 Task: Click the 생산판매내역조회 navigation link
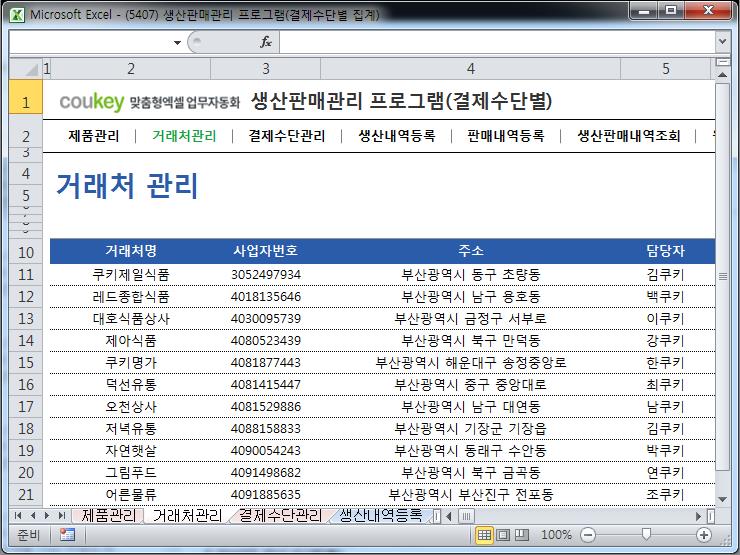[629, 136]
